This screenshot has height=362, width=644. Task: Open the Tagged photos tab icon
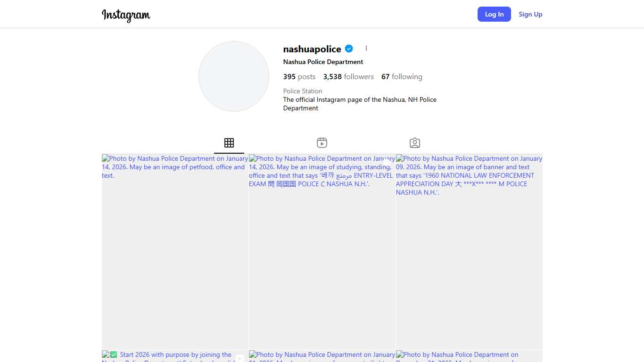pos(415,143)
